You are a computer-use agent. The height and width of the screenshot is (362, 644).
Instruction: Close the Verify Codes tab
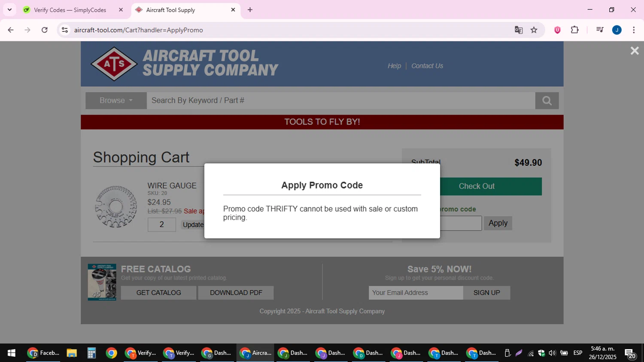pos(121,10)
